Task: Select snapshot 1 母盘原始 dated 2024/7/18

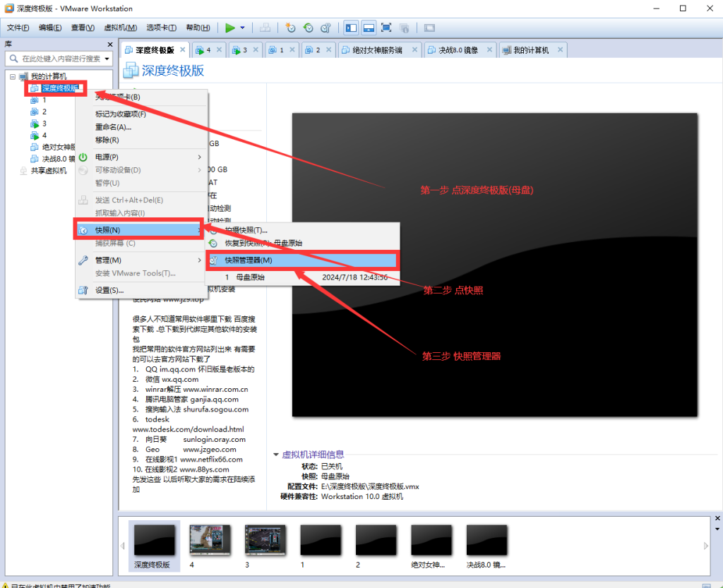Action: coord(302,277)
